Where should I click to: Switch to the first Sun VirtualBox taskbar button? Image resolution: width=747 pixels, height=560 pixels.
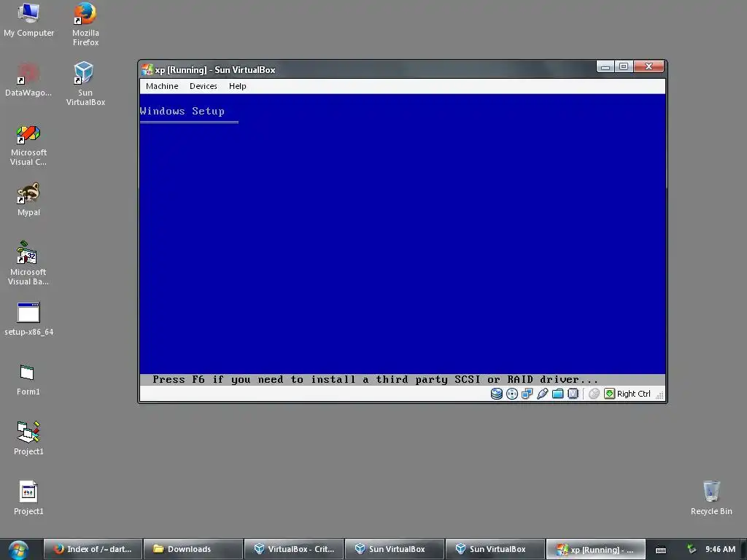tap(394, 549)
